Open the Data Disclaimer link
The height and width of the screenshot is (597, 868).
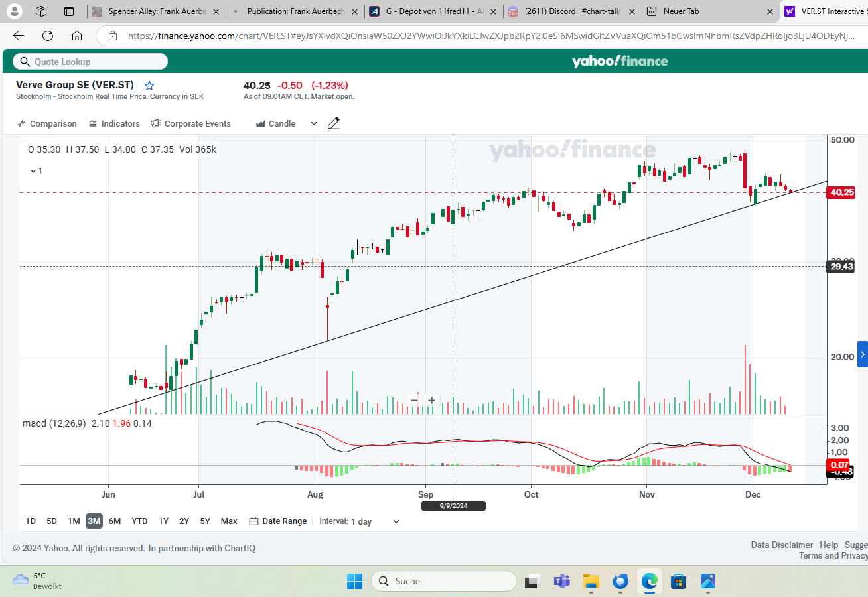[781, 545]
